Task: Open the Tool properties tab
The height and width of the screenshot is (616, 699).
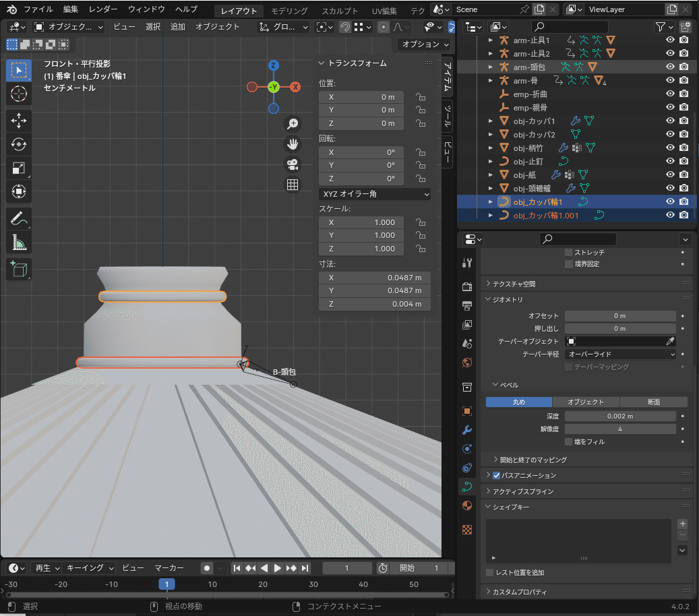Action: tap(467, 263)
